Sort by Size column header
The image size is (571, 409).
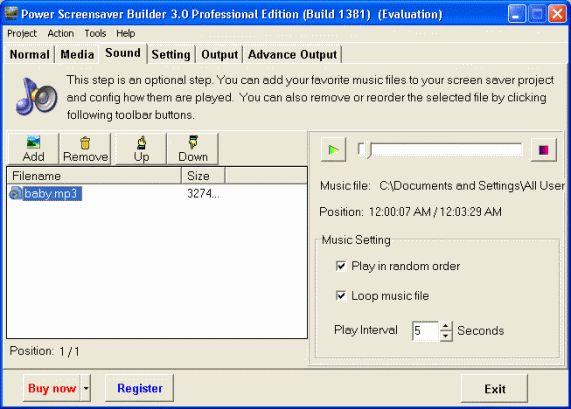(203, 176)
